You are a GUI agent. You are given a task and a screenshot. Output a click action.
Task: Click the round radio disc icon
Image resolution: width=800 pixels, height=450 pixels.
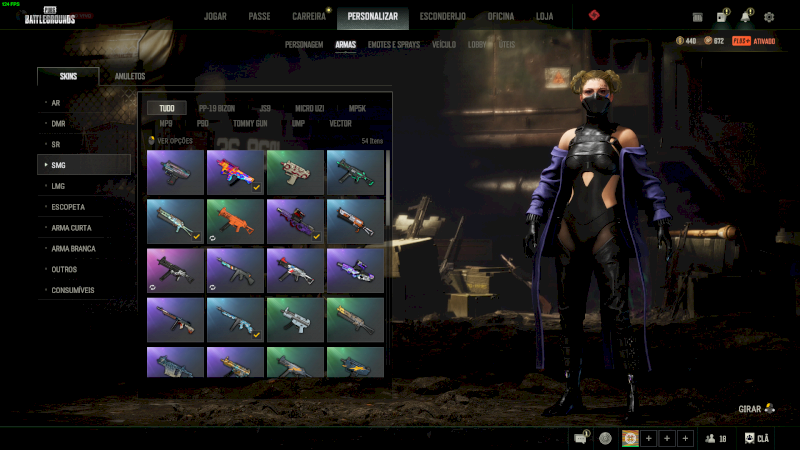coord(606,438)
